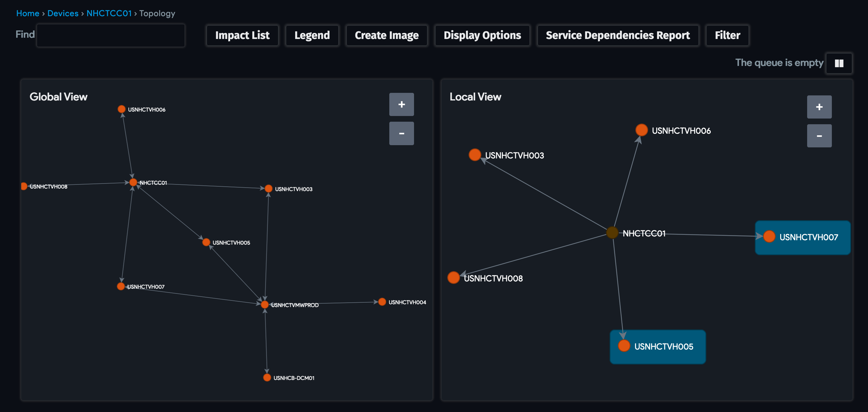Open the Impact List
The image size is (868, 412).
pos(242,35)
